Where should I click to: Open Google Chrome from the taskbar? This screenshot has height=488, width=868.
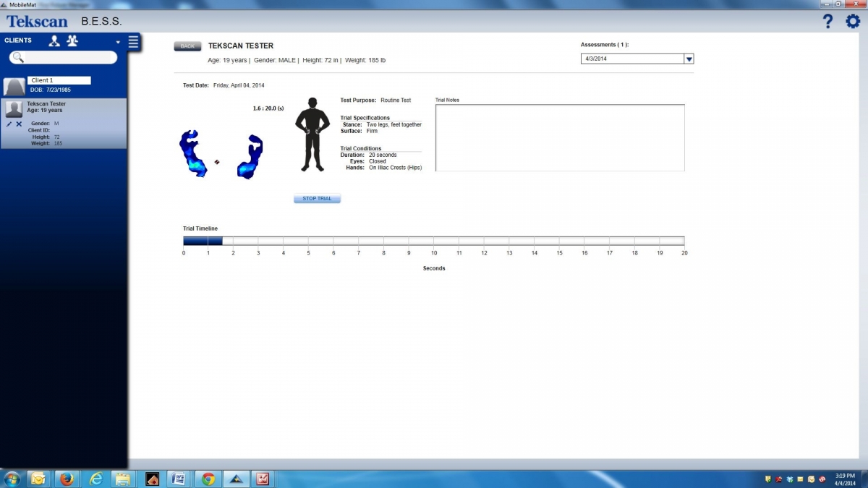click(208, 479)
